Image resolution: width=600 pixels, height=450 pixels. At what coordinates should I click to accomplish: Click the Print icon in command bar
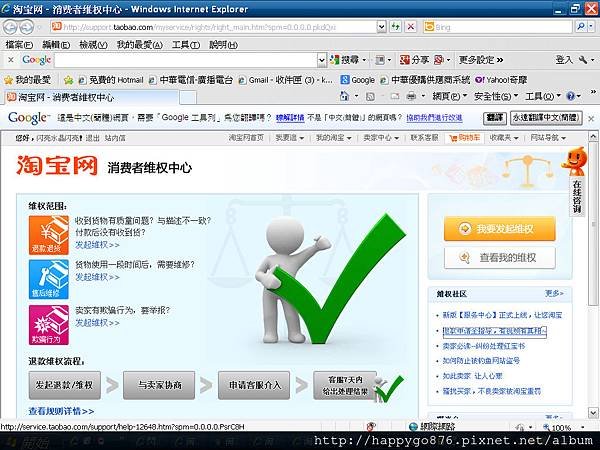[411, 96]
